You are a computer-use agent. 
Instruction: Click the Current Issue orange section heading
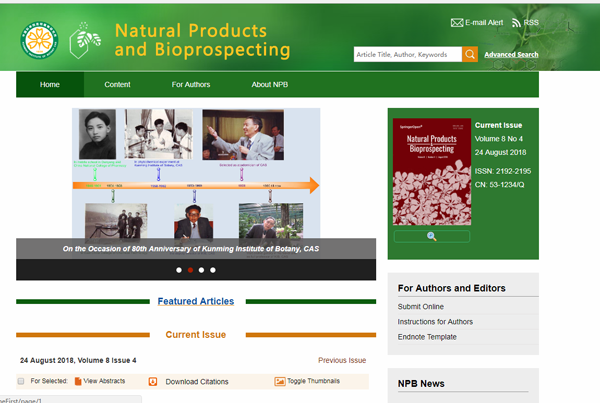tap(196, 335)
